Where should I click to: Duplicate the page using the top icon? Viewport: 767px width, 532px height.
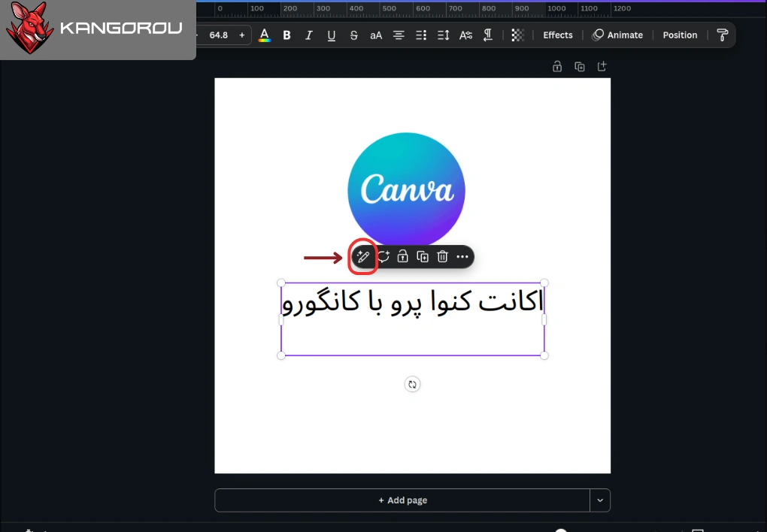(x=580, y=66)
